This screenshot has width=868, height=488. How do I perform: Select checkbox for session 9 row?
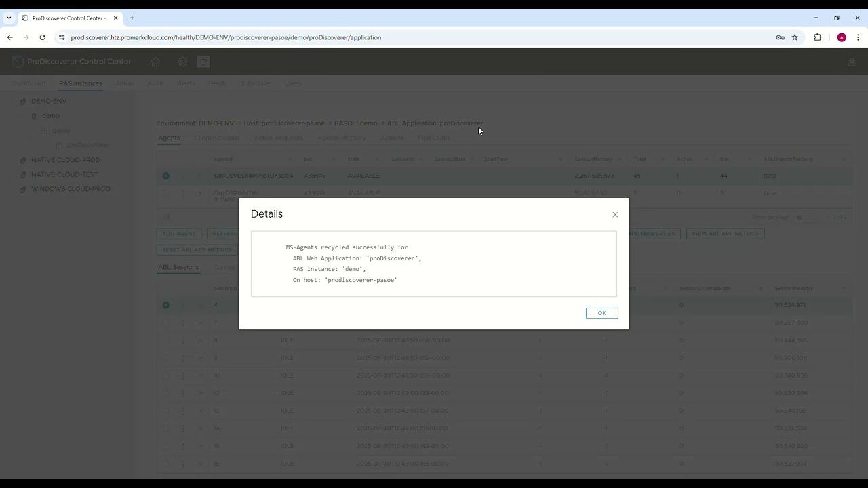pos(165,358)
